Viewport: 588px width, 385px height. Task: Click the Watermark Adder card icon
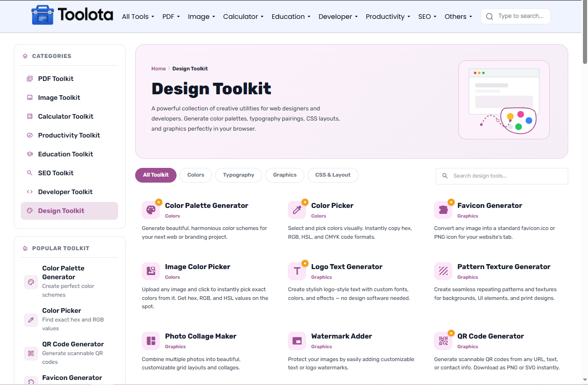coord(297,341)
